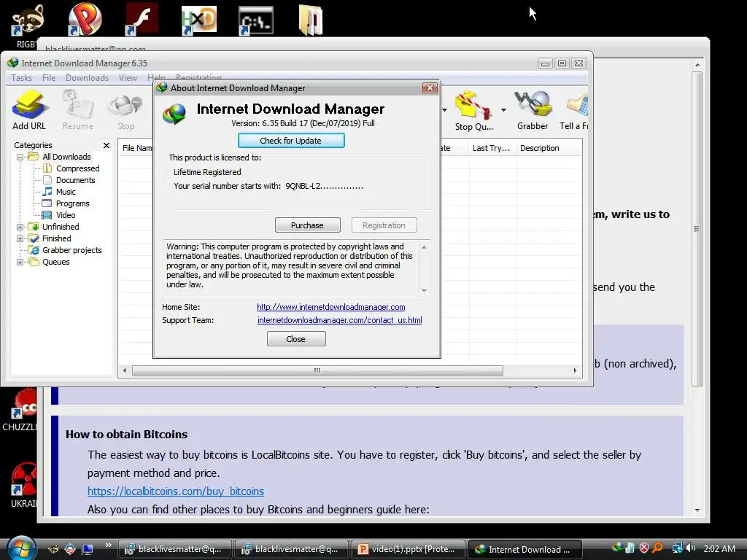This screenshot has width=747, height=560.
Task: Collapse the All Downloads tree node
Action: (x=20, y=157)
